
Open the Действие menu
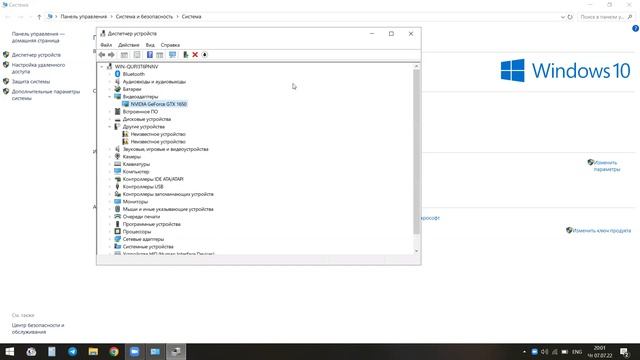(x=129, y=45)
